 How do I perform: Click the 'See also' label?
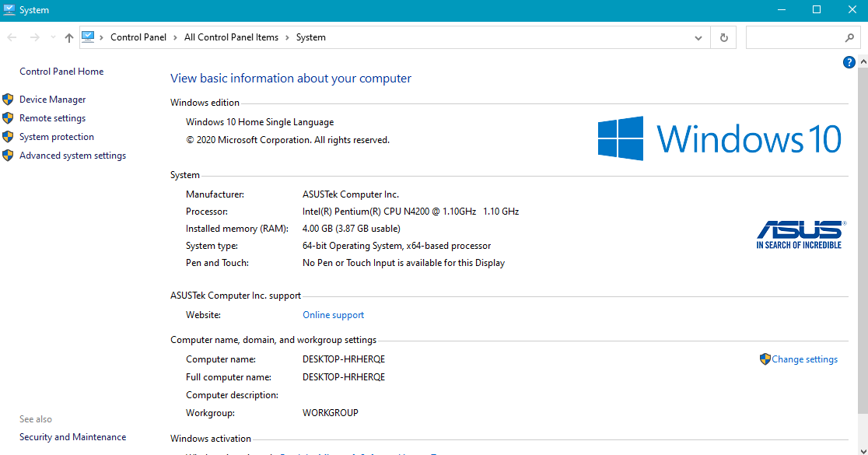(x=36, y=419)
